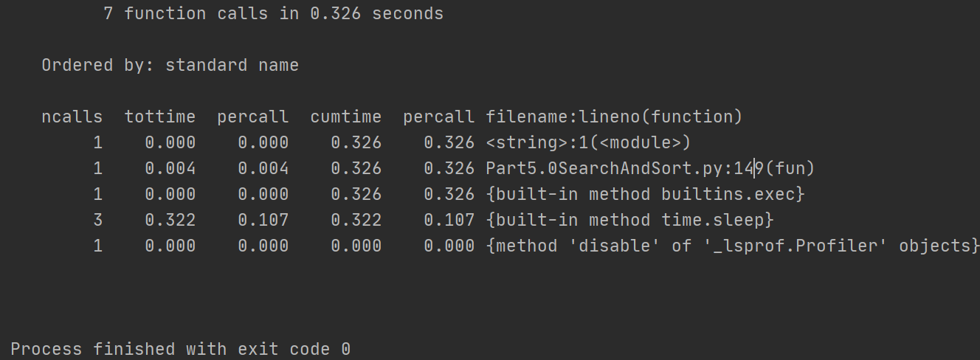Click the ncalls value 3
Image resolution: width=980 pixels, height=360 pixels.
(x=97, y=220)
